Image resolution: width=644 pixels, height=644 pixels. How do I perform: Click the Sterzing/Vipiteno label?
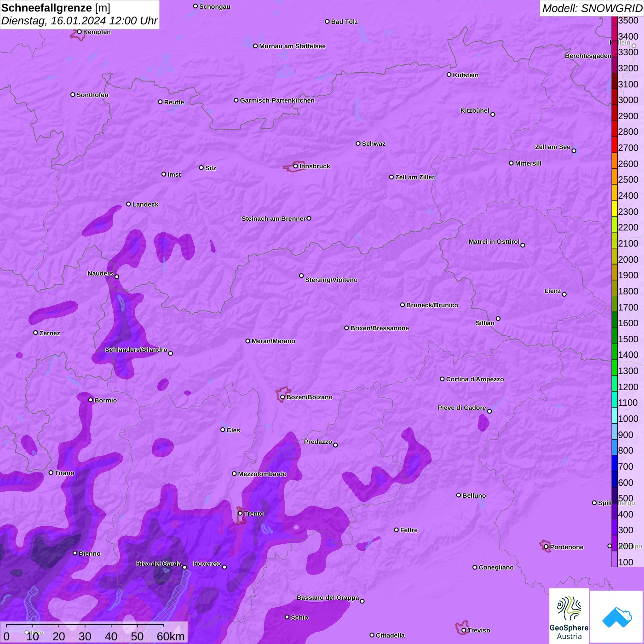(331, 280)
